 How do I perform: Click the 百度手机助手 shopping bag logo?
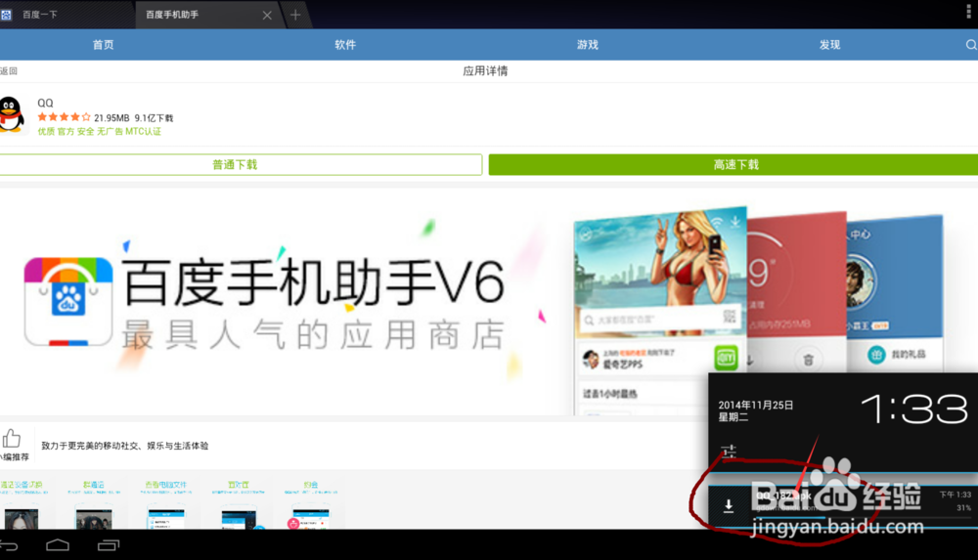[x=68, y=302]
